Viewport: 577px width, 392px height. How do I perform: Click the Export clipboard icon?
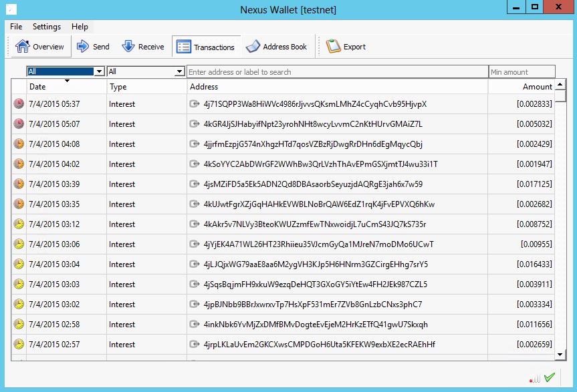click(x=334, y=46)
